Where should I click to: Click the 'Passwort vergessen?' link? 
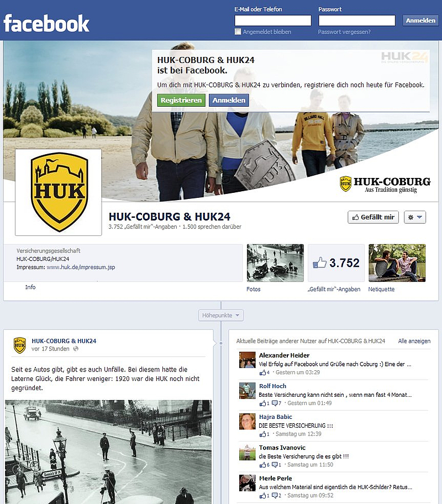pyautogui.click(x=344, y=32)
